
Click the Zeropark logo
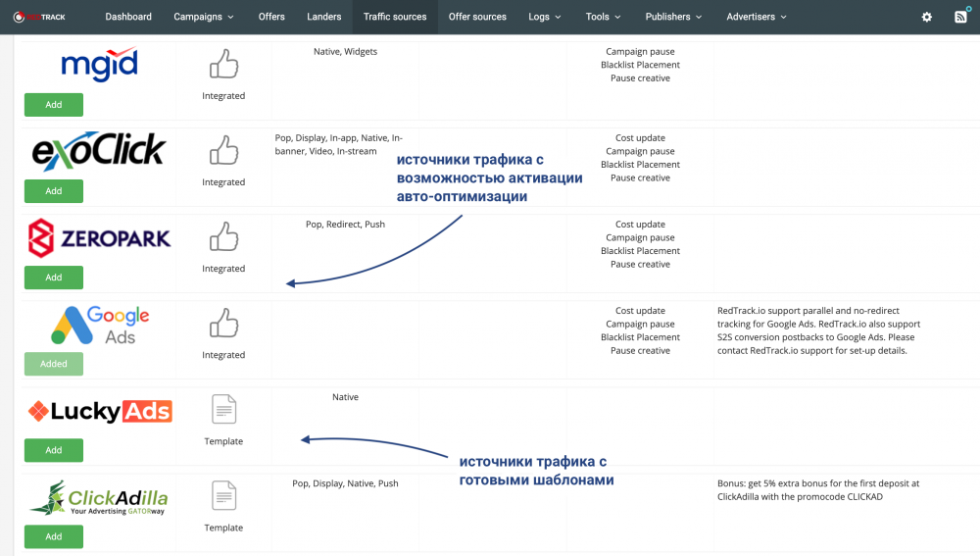[x=99, y=237]
